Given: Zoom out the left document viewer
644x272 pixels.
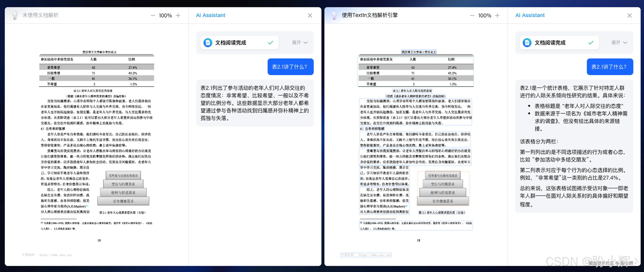Looking at the screenshot, I should (153, 16).
